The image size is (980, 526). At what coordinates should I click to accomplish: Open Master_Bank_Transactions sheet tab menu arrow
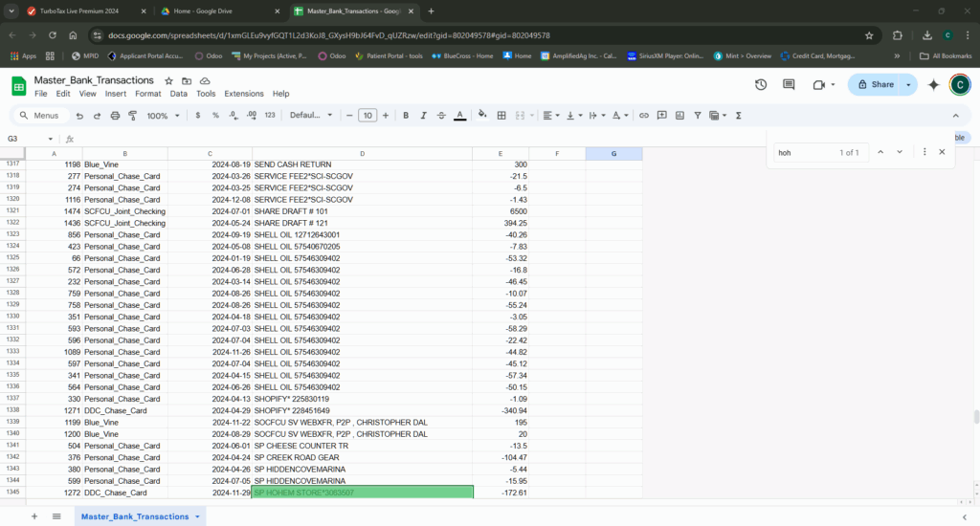tap(197, 516)
